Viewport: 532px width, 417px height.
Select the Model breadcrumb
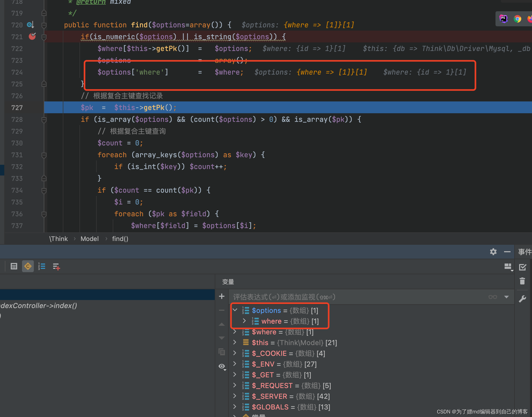[90, 239]
